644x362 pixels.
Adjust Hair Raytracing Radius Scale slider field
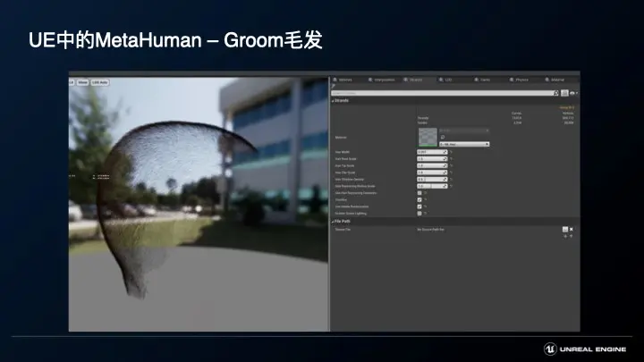[x=432, y=186]
